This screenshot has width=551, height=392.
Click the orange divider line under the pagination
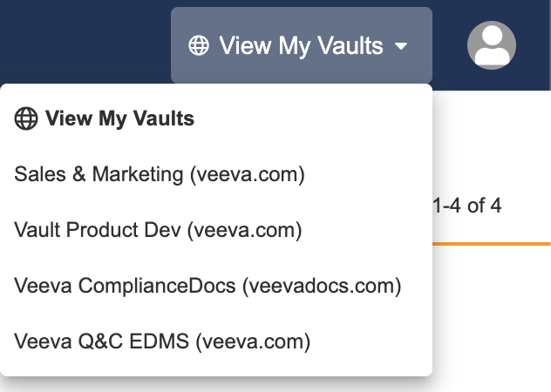[493, 243]
